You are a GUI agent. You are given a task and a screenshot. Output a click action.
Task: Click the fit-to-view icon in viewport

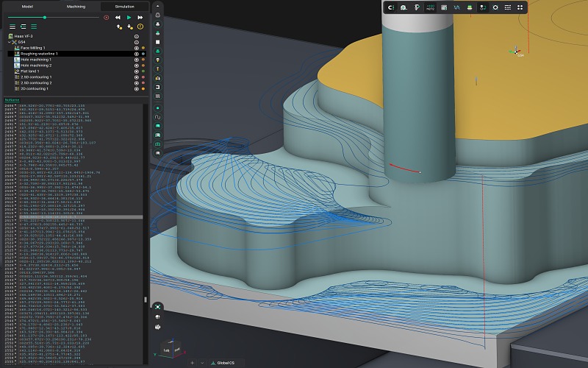pos(157,307)
